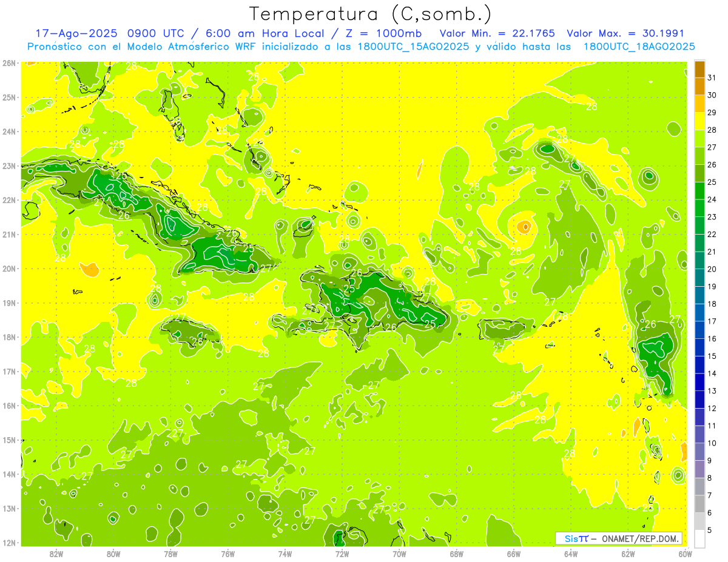Click the legend scale number '8'
The width and height of the screenshot is (728, 562).
(x=710, y=478)
